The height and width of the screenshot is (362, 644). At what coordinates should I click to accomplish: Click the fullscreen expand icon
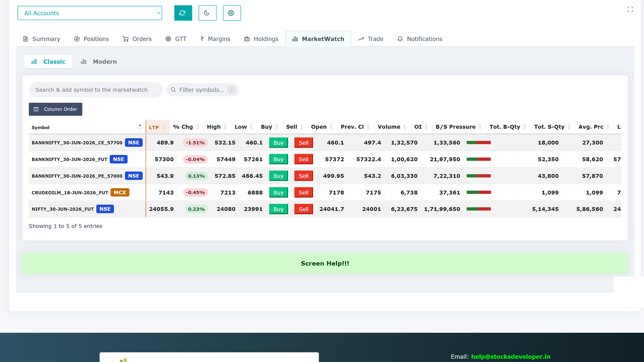630,9
